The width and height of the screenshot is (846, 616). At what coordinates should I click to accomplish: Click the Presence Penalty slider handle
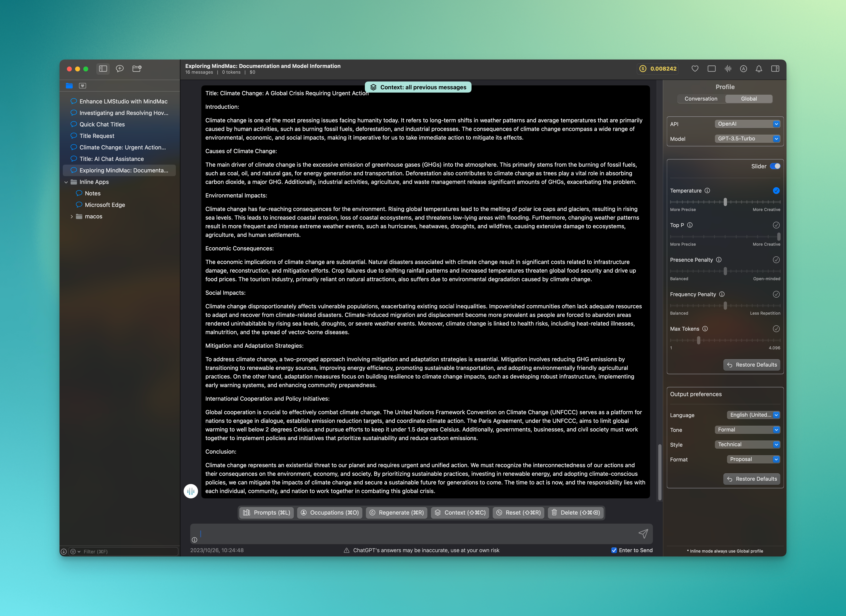[x=725, y=271]
